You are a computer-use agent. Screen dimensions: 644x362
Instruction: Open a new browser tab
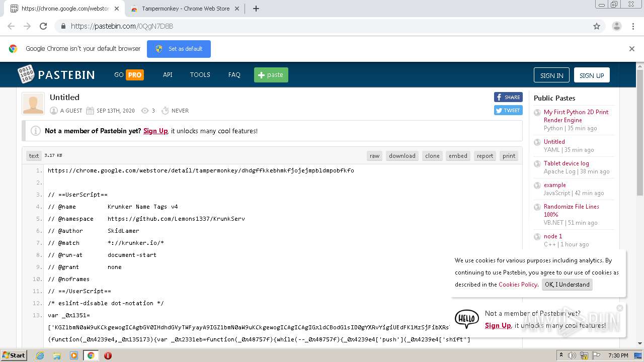tap(256, 9)
